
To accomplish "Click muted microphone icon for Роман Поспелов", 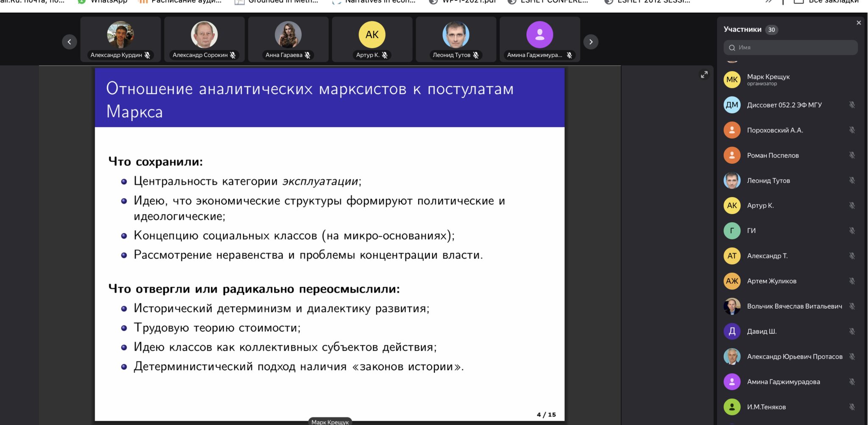I will point(852,155).
